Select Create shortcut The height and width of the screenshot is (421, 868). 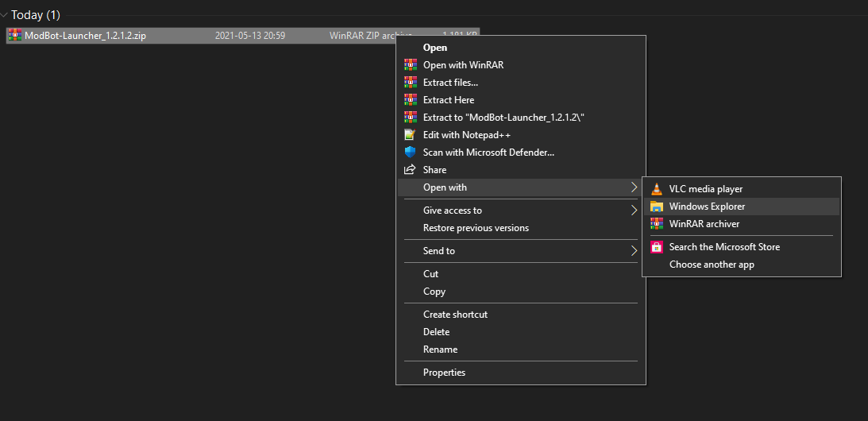coord(521,314)
